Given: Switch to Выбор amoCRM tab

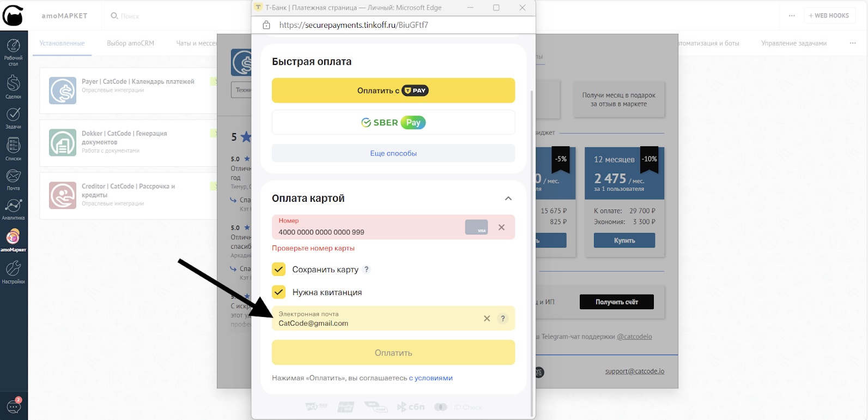Looking at the screenshot, I should coord(131,43).
